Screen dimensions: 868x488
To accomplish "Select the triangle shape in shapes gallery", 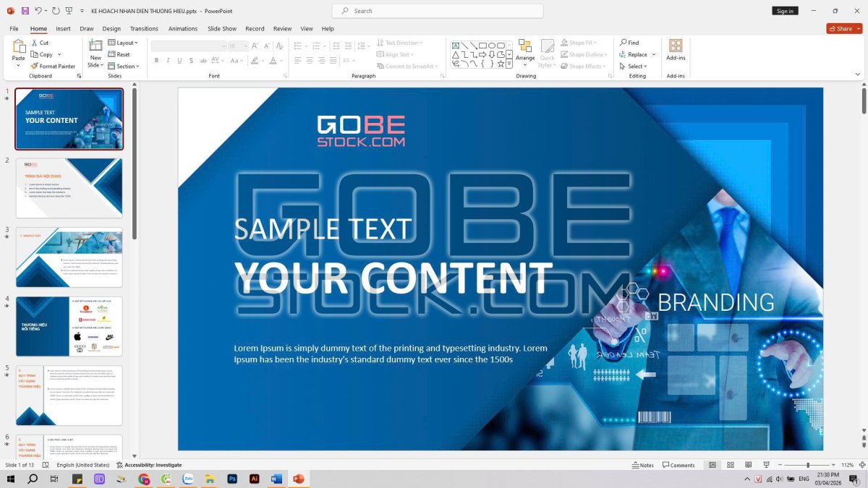I will coord(456,54).
